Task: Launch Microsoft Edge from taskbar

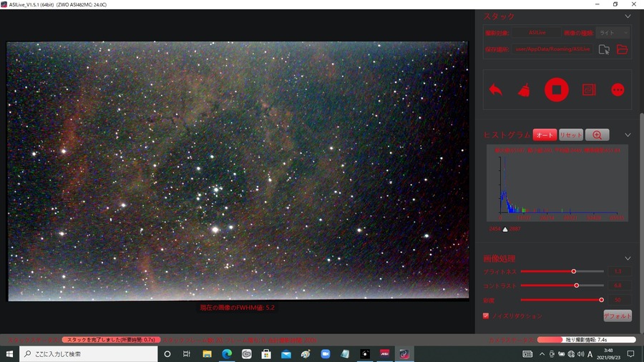Action: [x=227, y=354]
